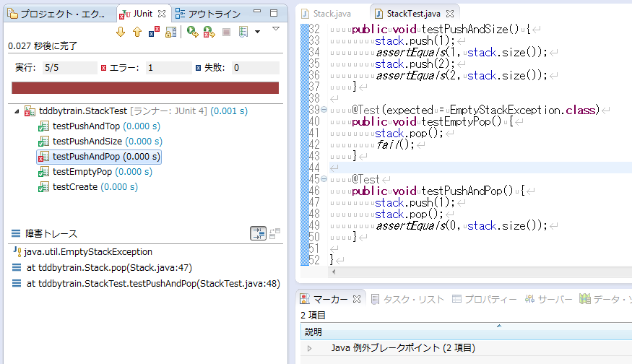
Task: Close the マーカー view tab
Action: [357, 299]
